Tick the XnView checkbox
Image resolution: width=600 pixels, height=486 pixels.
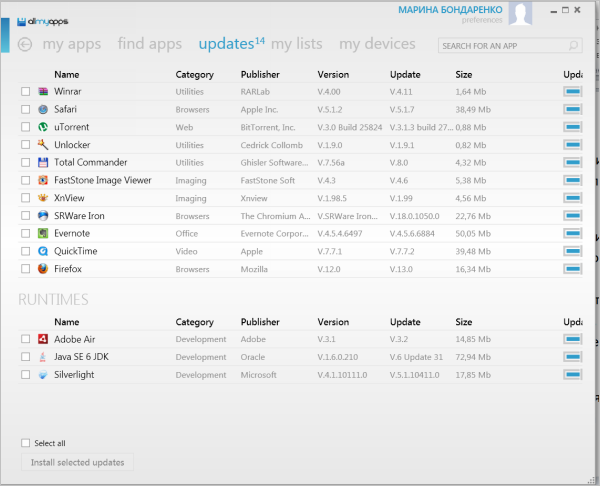coord(26,198)
